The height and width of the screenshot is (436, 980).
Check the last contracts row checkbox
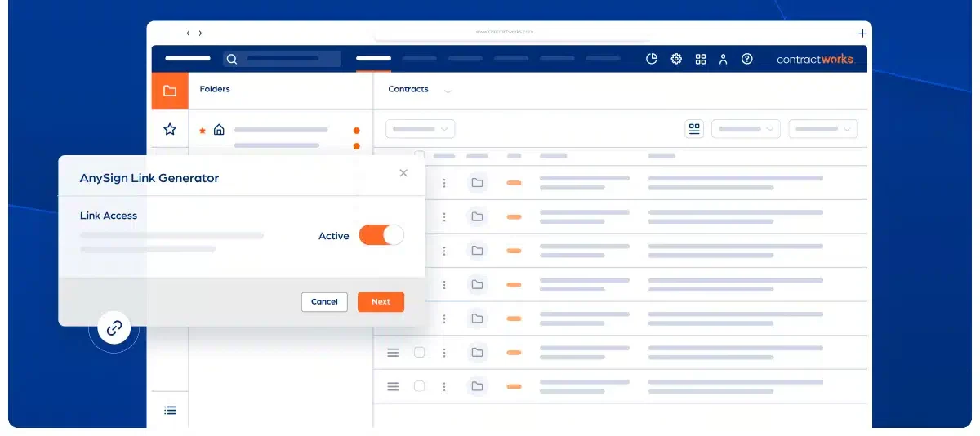tap(419, 386)
